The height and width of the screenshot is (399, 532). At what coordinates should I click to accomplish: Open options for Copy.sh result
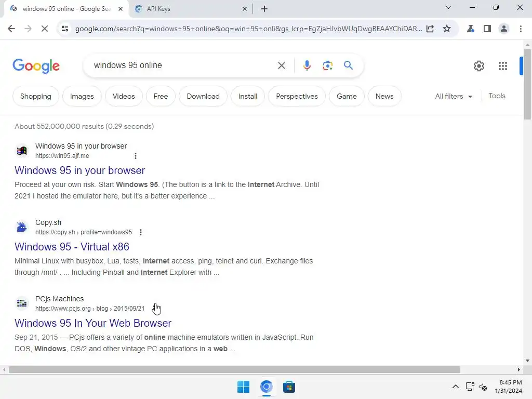[x=140, y=232]
